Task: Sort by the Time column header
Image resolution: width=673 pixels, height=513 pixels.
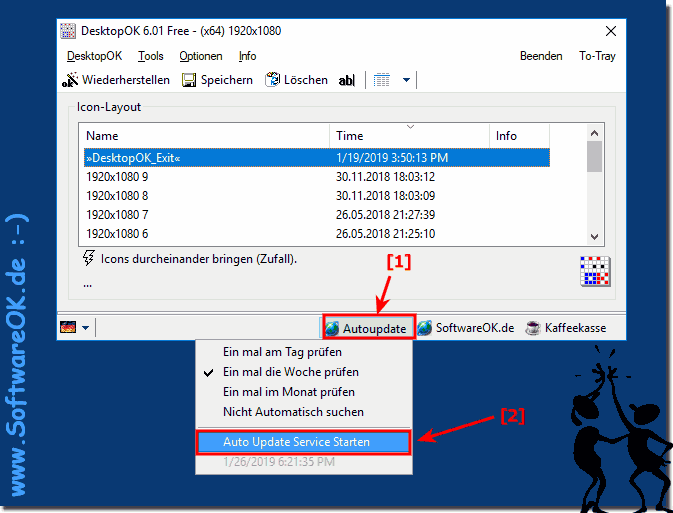Action: click(409, 136)
